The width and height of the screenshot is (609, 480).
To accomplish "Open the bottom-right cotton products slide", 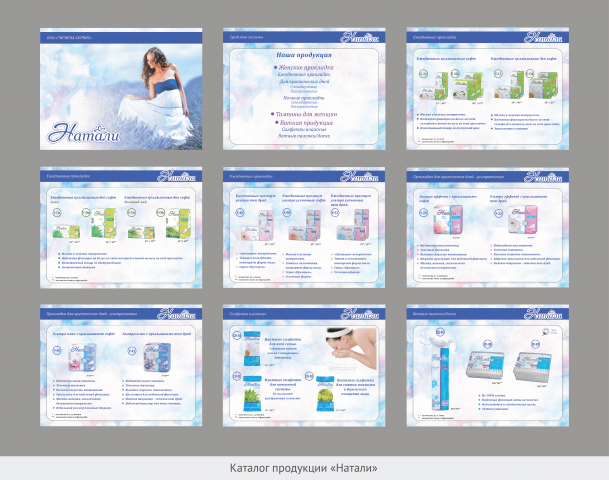I will pos(487,365).
